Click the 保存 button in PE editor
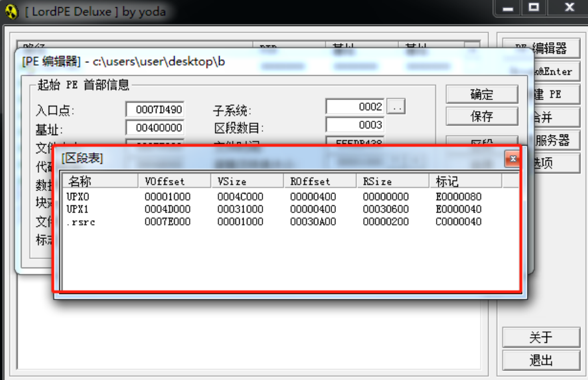 tap(482, 116)
